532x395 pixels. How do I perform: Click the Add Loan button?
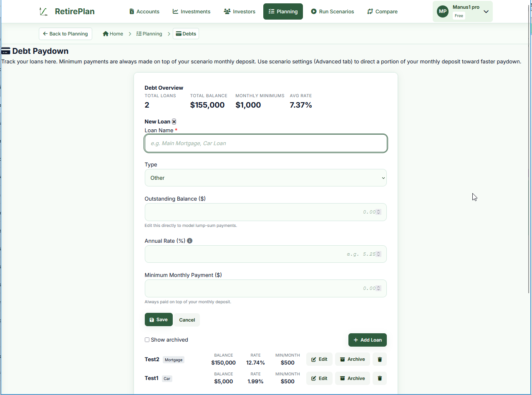[368, 340]
